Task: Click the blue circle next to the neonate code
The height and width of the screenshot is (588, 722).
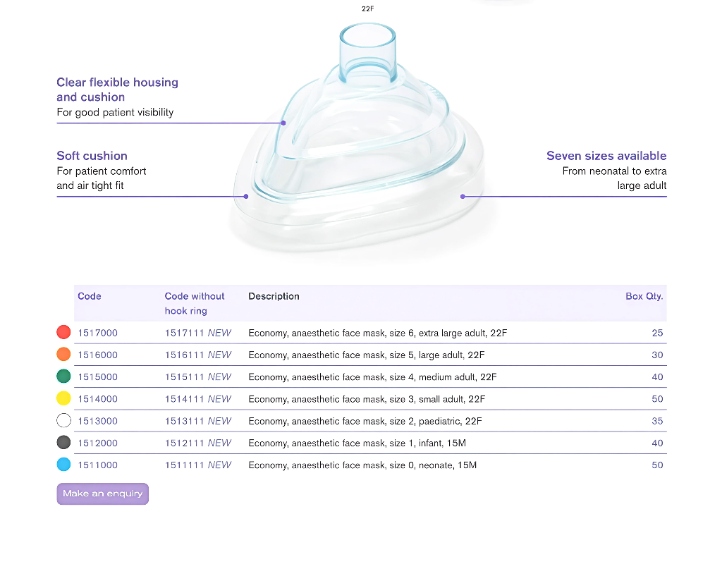Action: tap(63, 465)
